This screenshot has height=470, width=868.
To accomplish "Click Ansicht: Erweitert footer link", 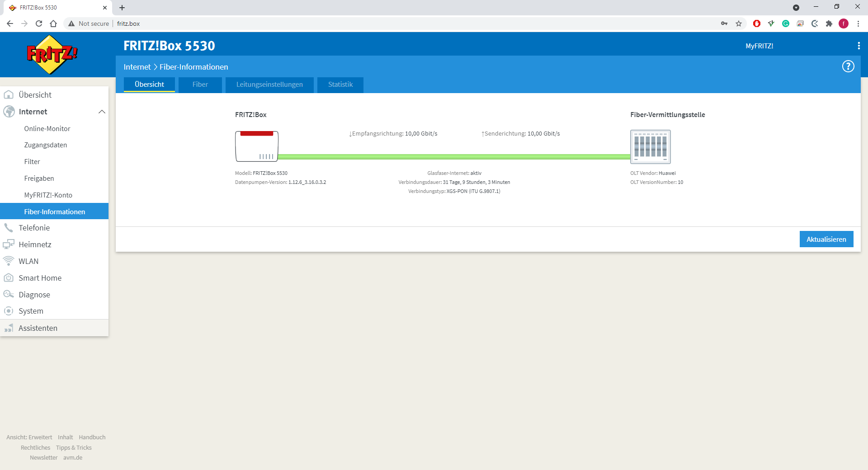I will tap(29, 437).
